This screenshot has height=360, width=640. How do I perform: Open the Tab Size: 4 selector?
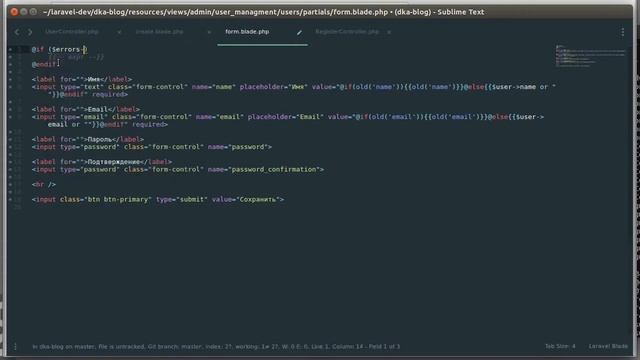[560, 346]
